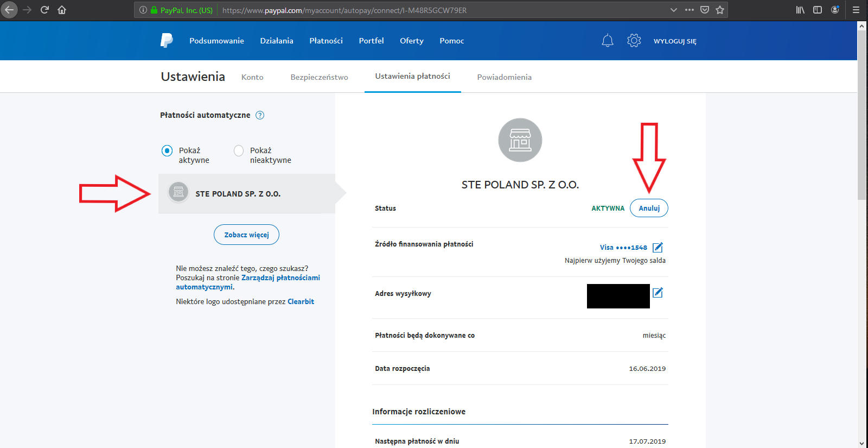Show site information icon
The height and width of the screenshot is (448, 868).
(x=143, y=10)
